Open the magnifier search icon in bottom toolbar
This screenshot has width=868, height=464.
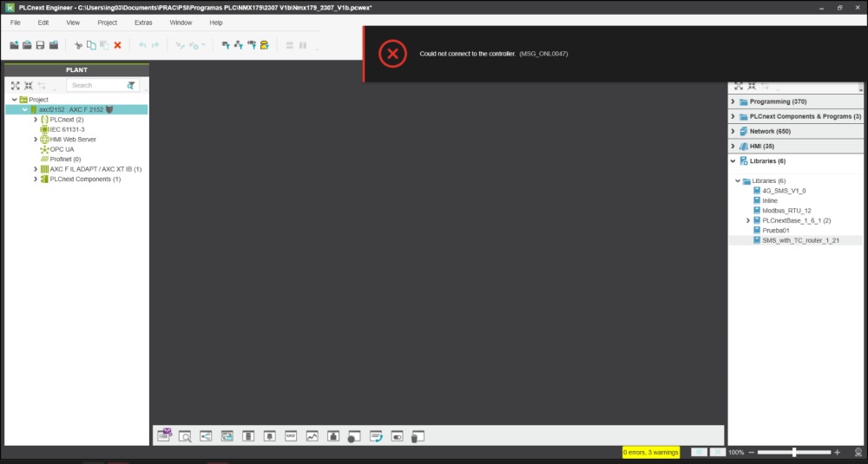coord(185,436)
